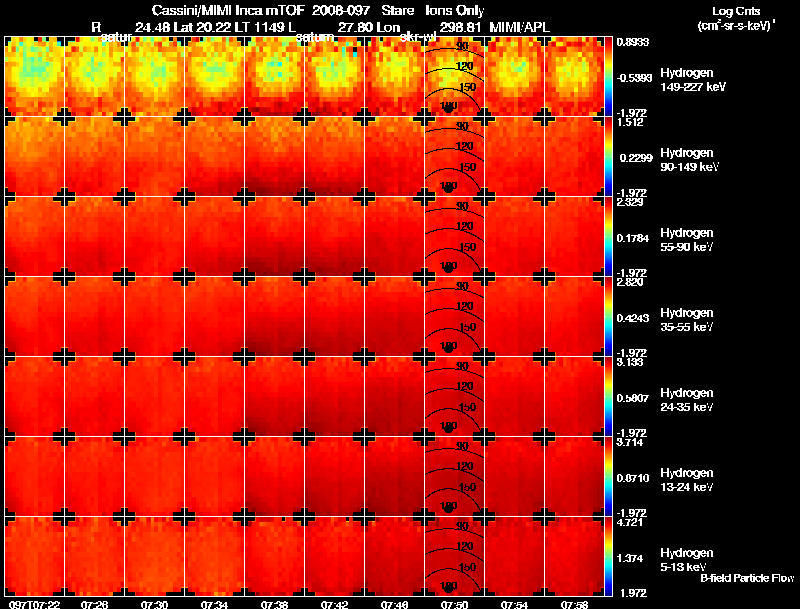This screenshot has height=609, width=800.
Task: Click the '07:54' time label
Action: tap(514, 604)
